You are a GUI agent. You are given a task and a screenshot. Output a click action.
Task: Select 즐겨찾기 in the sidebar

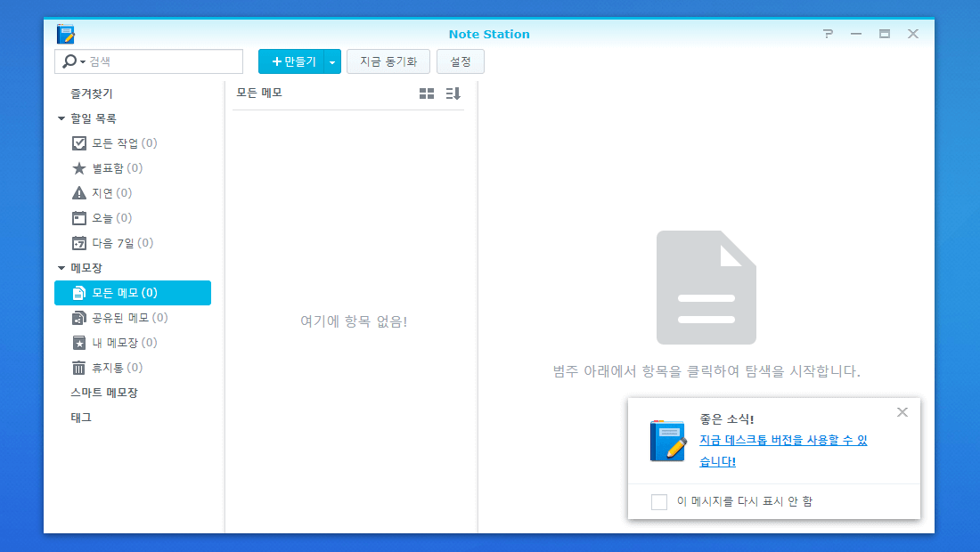[x=91, y=93]
